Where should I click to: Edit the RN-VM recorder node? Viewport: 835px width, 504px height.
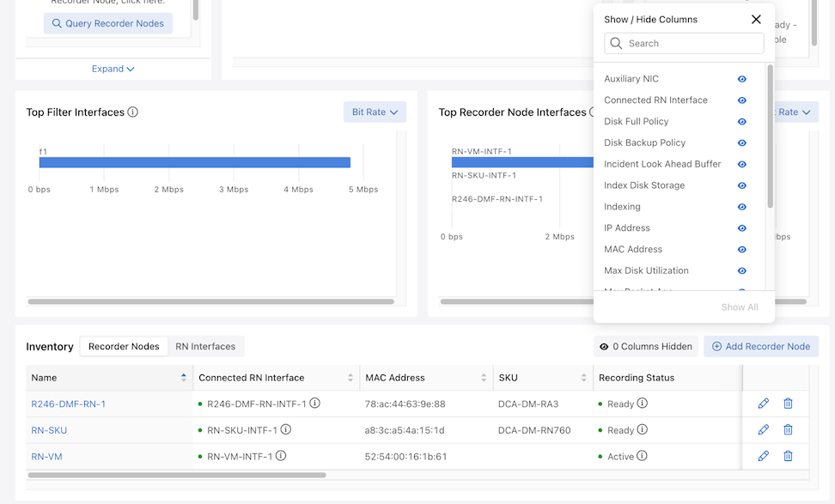point(763,456)
